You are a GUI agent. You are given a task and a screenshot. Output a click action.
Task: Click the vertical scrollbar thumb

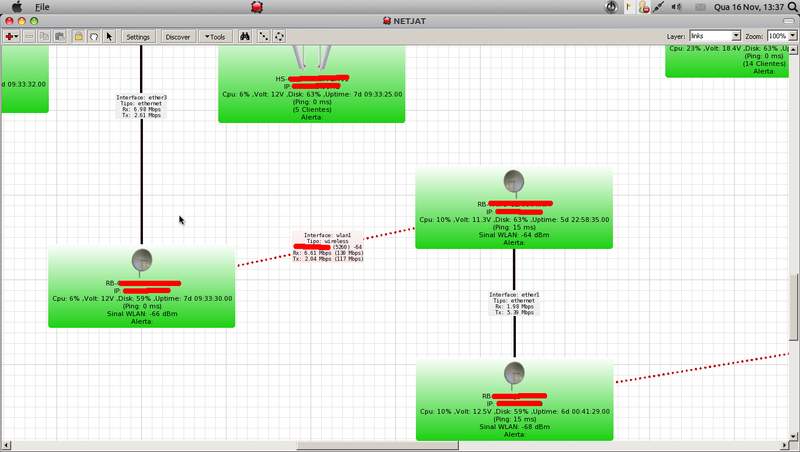tap(793, 307)
